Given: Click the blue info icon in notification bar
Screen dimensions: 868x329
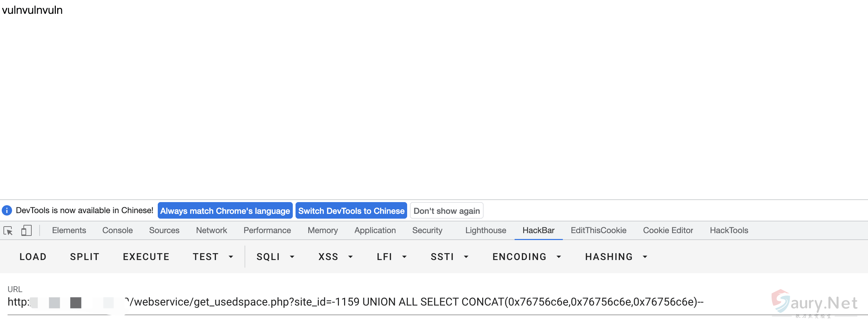Looking at the screenshot, I should 7,210.
